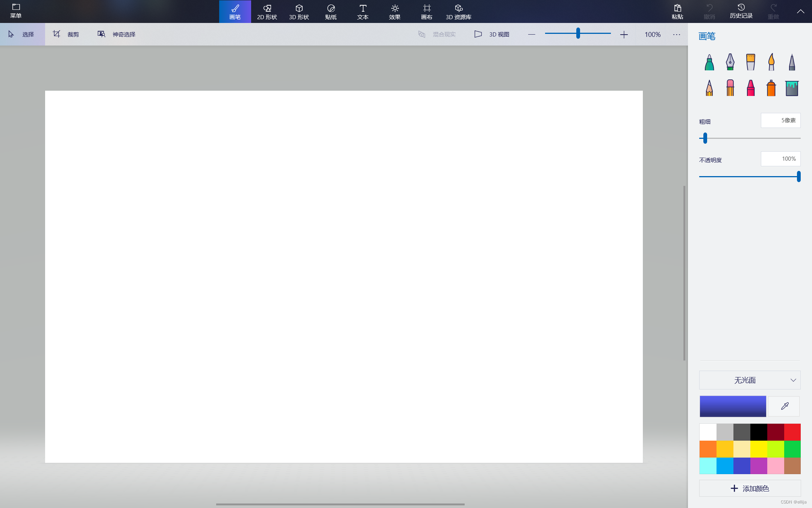812x508 pixels.
Task: Collapse the top ribbon with chevron
Action: [800, 11]
